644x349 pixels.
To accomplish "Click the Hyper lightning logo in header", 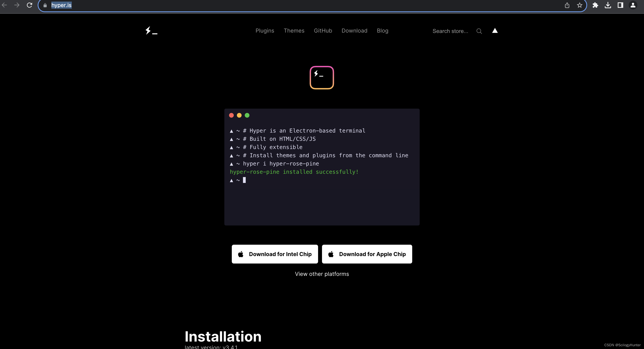I will (151, 31).
